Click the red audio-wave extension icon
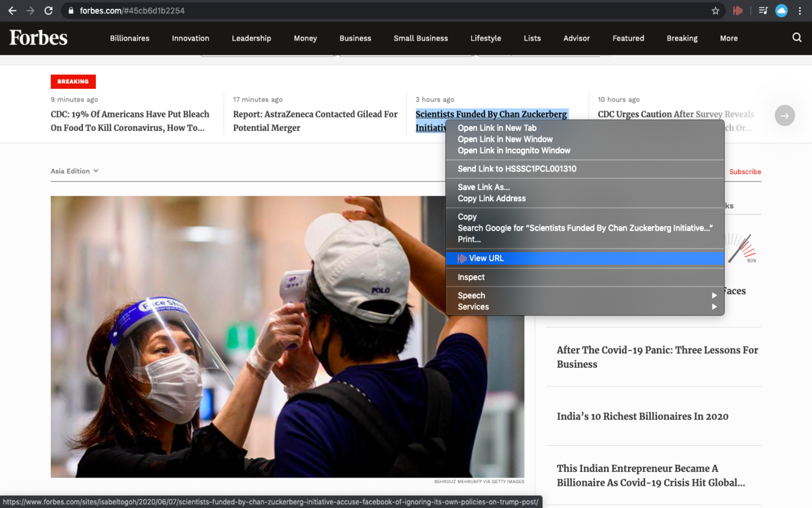 coord(738,10)
